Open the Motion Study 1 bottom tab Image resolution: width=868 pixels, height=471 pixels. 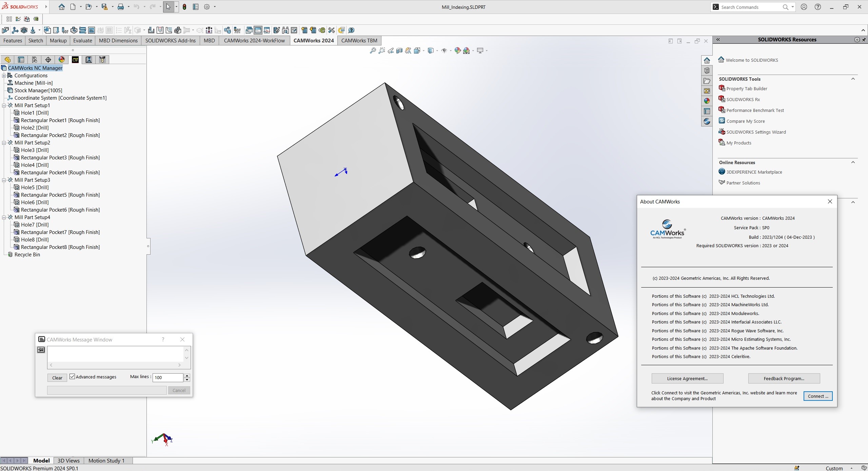(106, 460)
